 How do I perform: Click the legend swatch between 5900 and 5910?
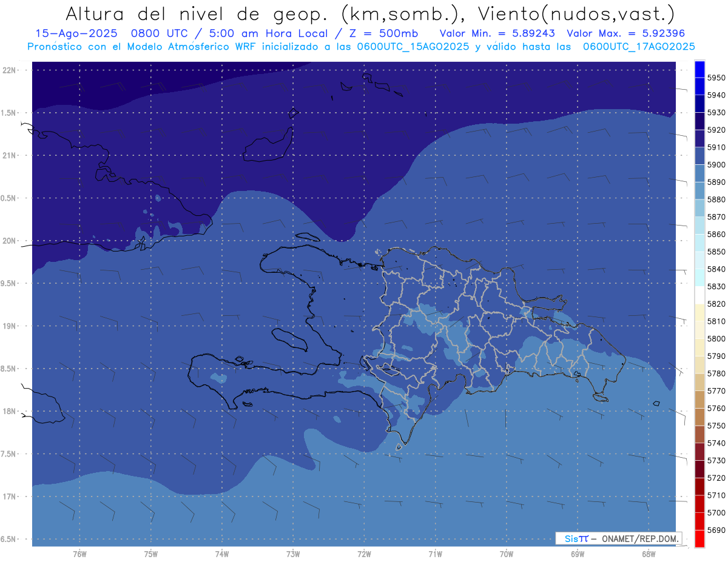point(699,156)
